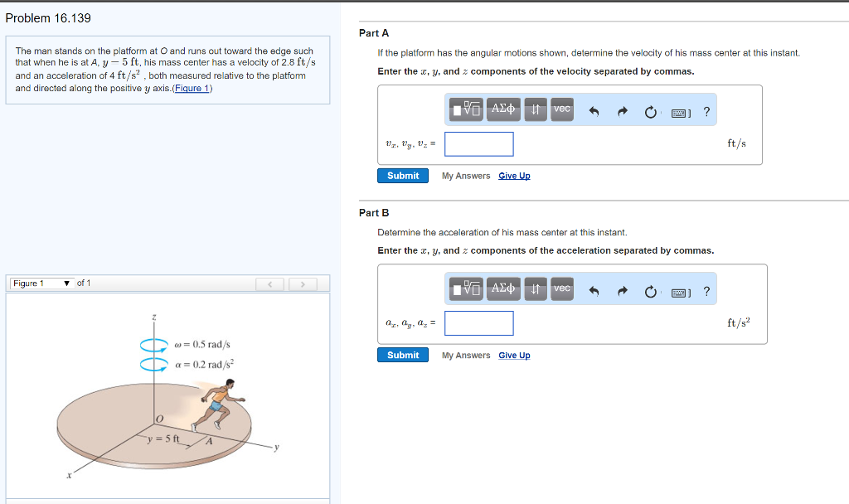Reset the Part A answer field
Viewport: 849px width, 504px height.
click(652, 112)
